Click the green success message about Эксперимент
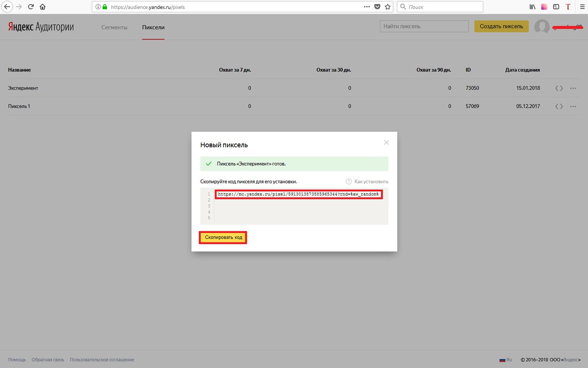The width and height of the screenshot is (588, 368). point(294,164)
